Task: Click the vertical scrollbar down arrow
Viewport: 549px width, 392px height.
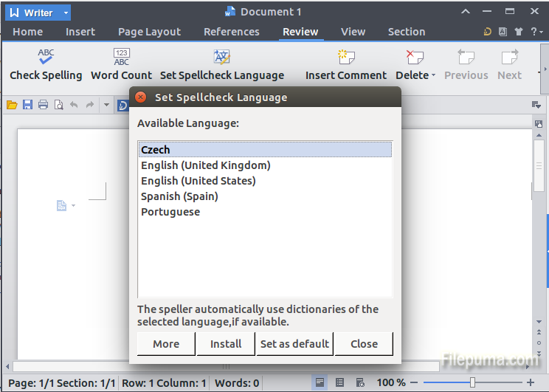Action: pyautogui.click(x=539, y=322)
